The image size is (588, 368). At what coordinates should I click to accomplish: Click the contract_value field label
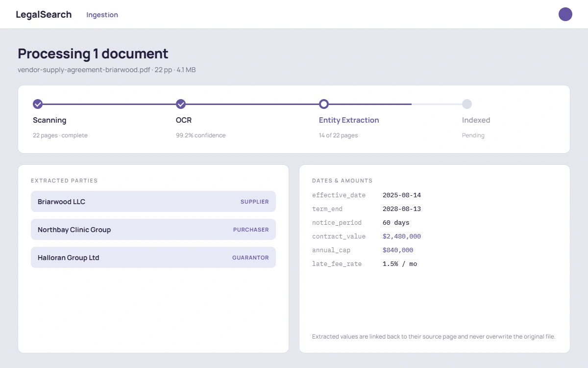coord(339,237)
